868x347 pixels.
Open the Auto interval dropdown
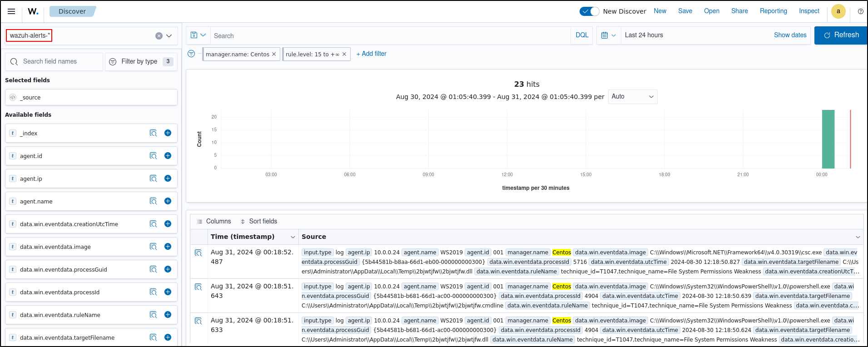632,97
